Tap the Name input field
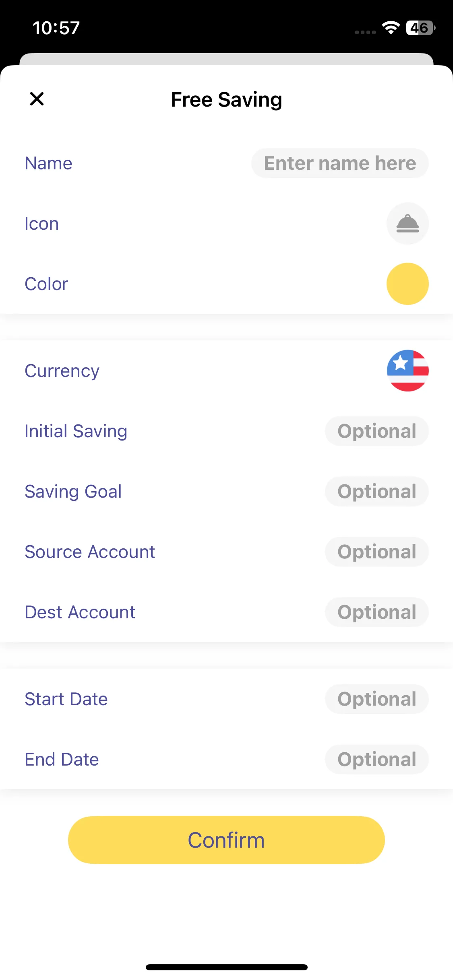This screenshot has height=980, width=453. point(339,163)
